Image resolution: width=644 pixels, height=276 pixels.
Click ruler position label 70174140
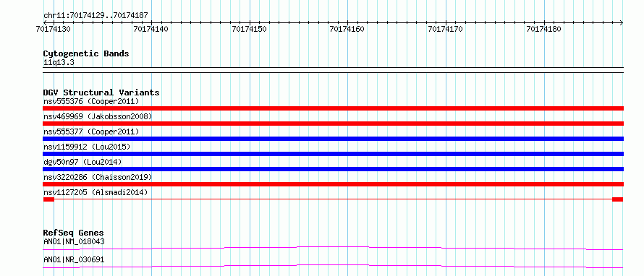click(151, 29)
